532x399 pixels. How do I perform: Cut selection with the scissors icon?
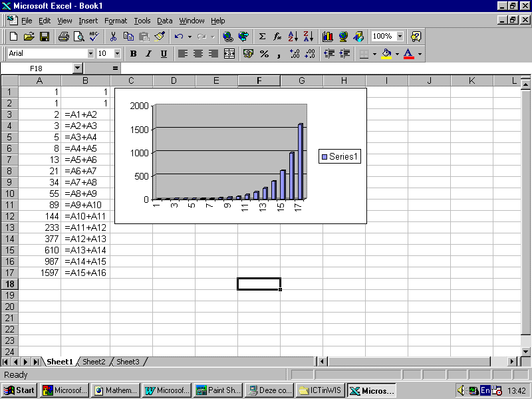[113, 37]
